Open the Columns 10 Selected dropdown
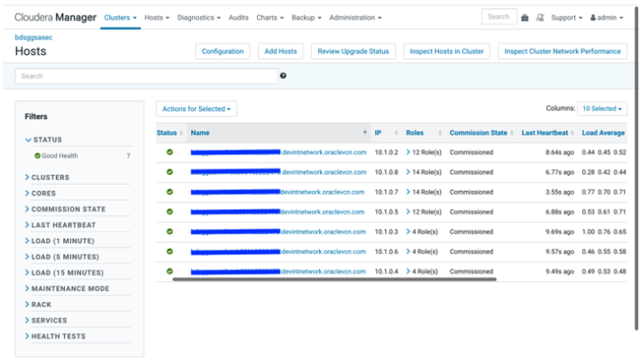The height and width of the screenshot is (364, 640). point(602,108)
